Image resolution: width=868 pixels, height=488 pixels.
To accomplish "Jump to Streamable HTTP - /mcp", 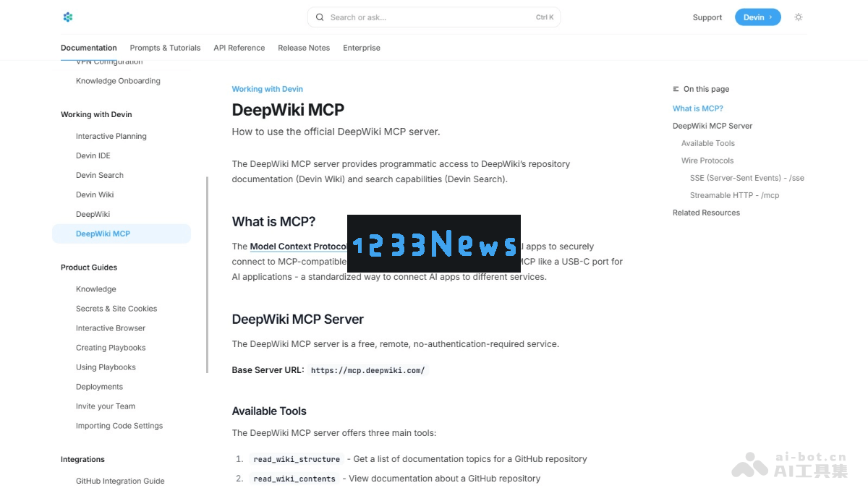I will (x=735, y=195).
